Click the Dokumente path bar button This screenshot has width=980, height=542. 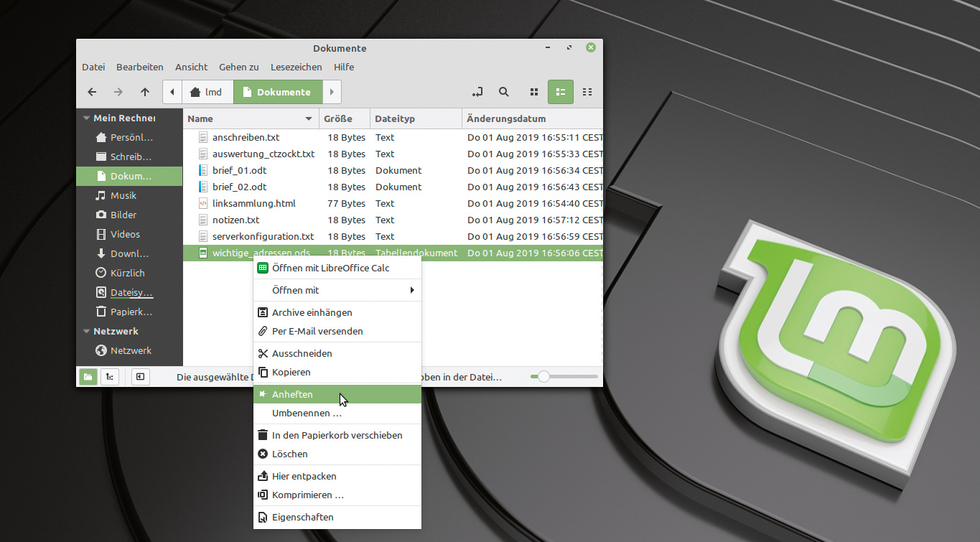277,92
